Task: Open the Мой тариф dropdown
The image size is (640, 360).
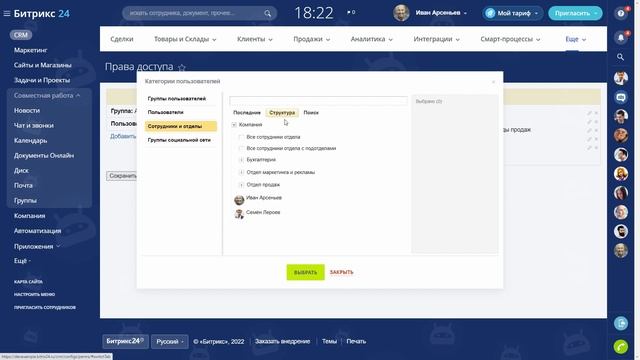Action: [x=536, y=13]
